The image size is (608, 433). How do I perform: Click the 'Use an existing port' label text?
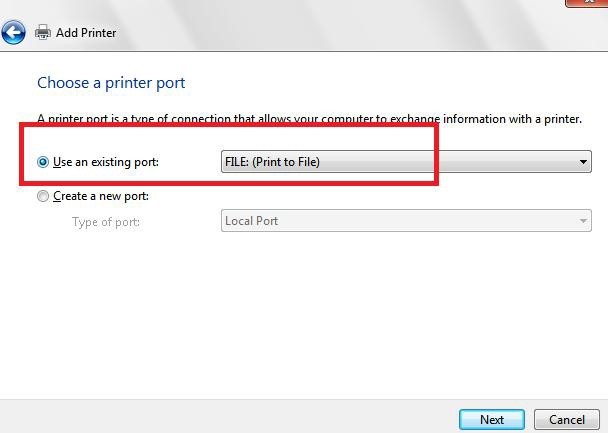pyautogui.click(x=105, y=162)
